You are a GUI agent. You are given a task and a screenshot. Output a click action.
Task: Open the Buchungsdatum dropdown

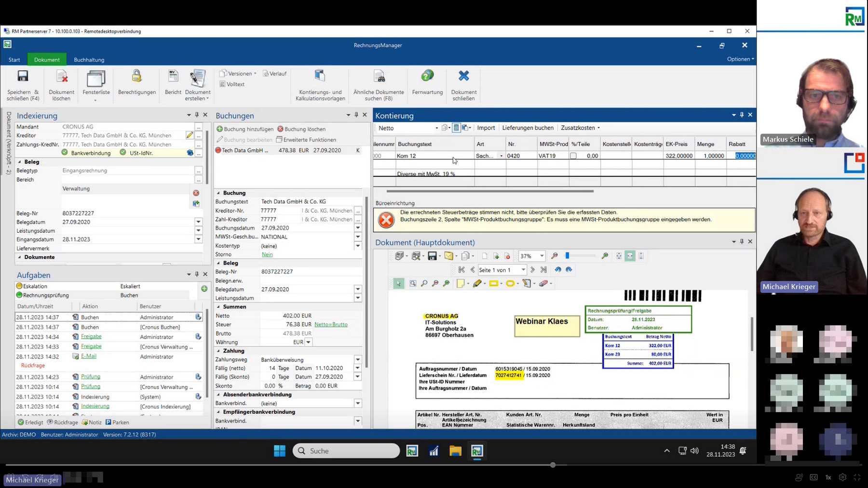tap(358, 228)
